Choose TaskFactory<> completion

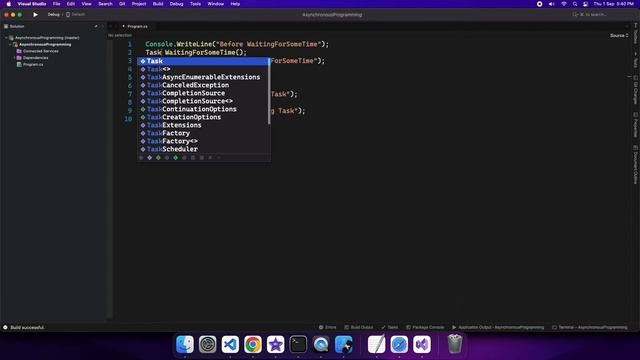tap(203, 141)
